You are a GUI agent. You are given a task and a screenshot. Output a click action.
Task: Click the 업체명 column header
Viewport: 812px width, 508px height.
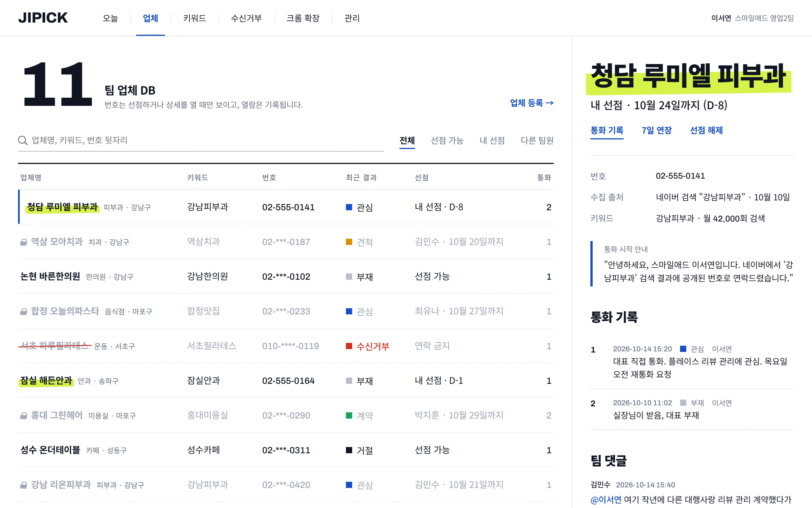[31, 178]
